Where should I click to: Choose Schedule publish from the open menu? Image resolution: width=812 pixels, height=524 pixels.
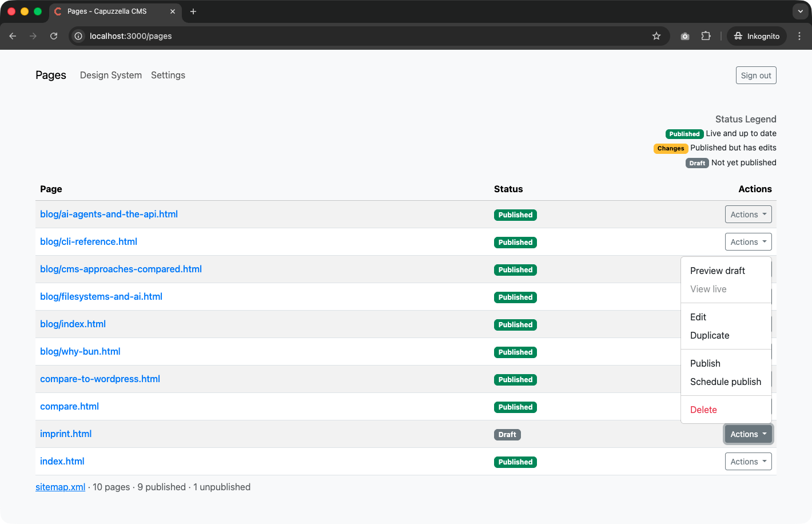click(726, 382)
